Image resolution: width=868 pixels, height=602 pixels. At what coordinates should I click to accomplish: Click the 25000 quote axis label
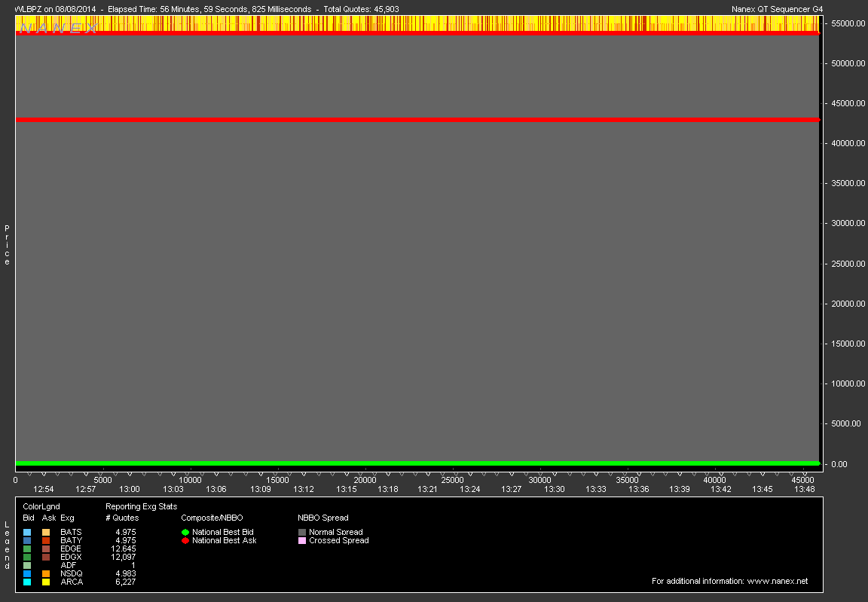(x=452, y=480)
